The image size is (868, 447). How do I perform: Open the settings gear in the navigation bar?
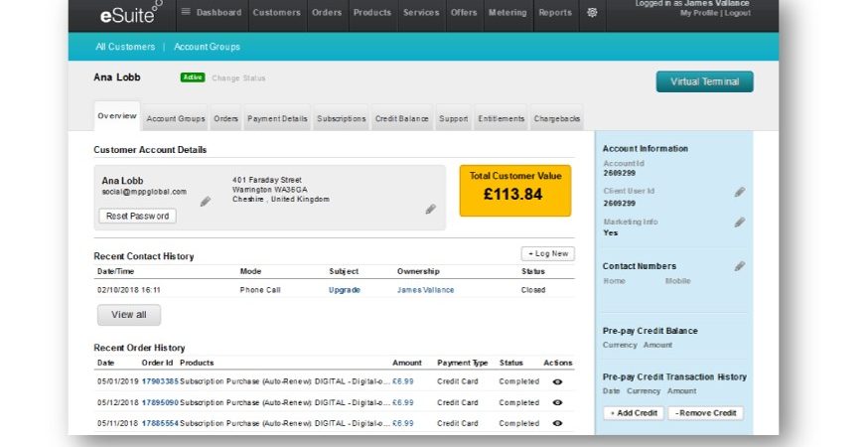[593, 13]
